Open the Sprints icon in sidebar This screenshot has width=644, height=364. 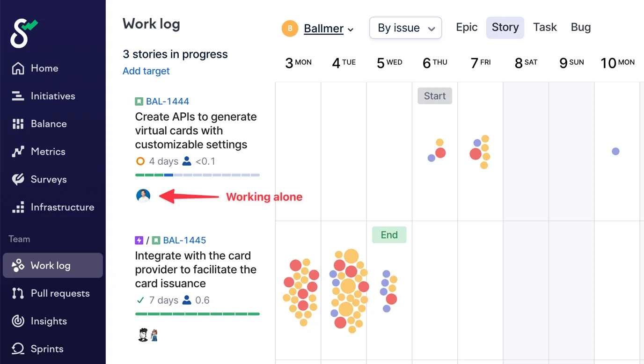18,349
